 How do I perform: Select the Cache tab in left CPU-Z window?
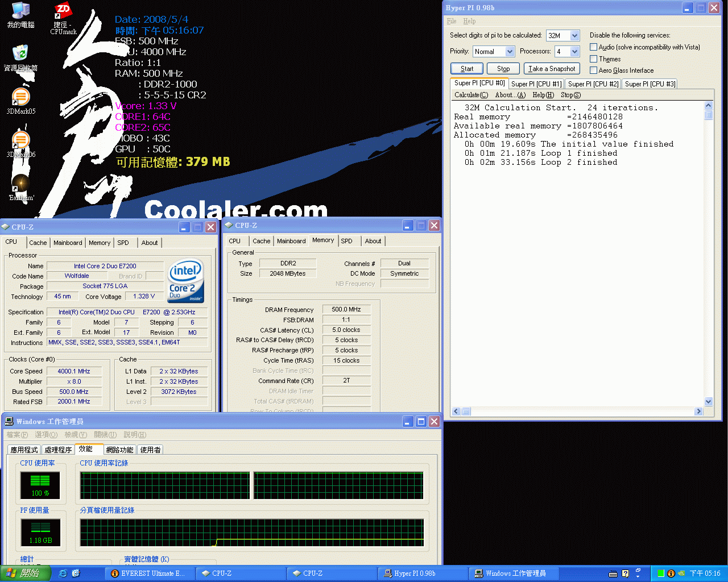pyautogui.click(x=38, y=243)
